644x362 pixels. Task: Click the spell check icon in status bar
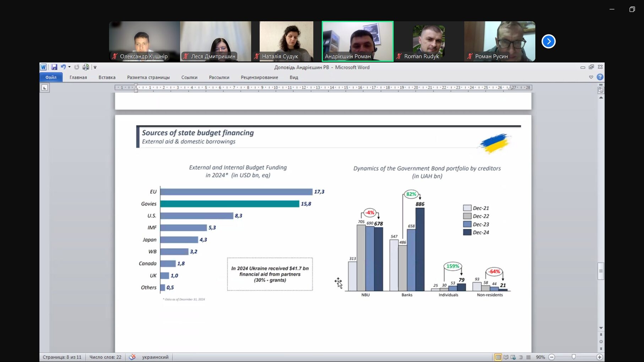(132, 357)
